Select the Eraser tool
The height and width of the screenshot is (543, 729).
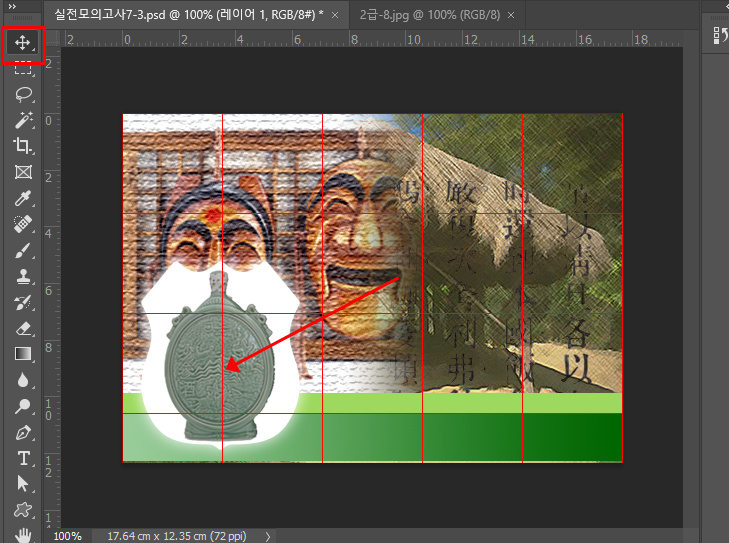pyautogui.click(x=22, y=328)
